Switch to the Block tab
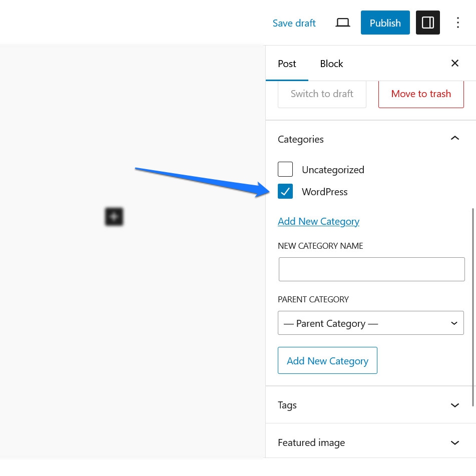The width and height of the screenshot is (476, 476). coord(331,64)
